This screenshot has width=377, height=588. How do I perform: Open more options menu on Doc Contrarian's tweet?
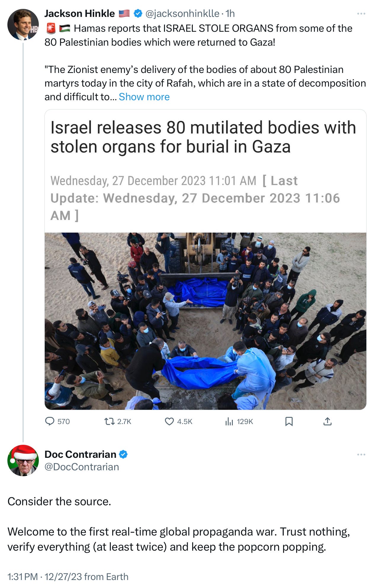point(361,455)
